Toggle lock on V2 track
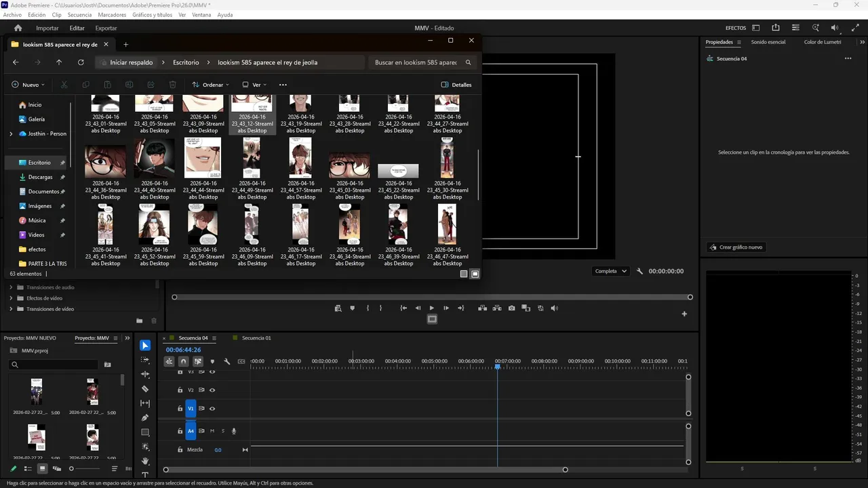The width and height of the screenshot is (868, 488). pyautogui.click(x=180, y=390)
